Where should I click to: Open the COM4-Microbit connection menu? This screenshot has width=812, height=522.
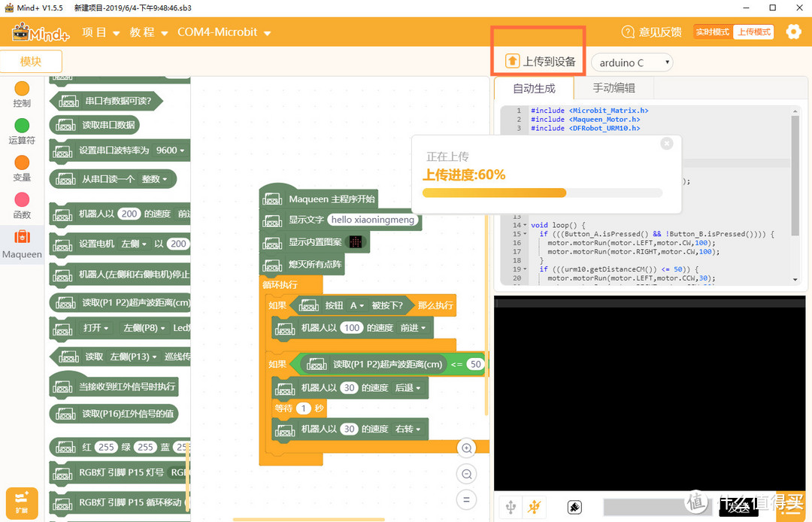[x=224, y=32]
